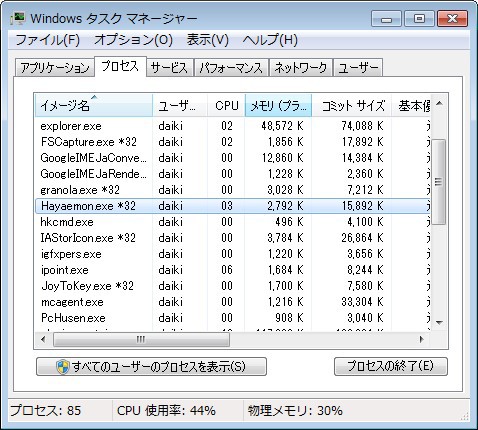Click vertical scrollbar down arrow
478x430 pixels.
(439, 322)
